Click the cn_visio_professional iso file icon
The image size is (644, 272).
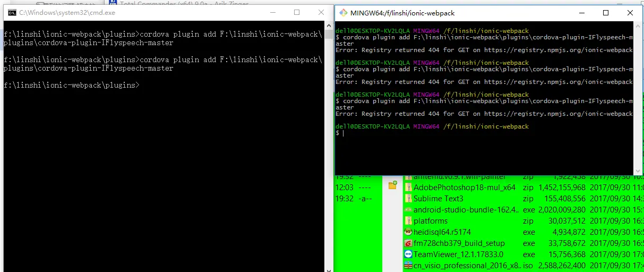point(408,266)
